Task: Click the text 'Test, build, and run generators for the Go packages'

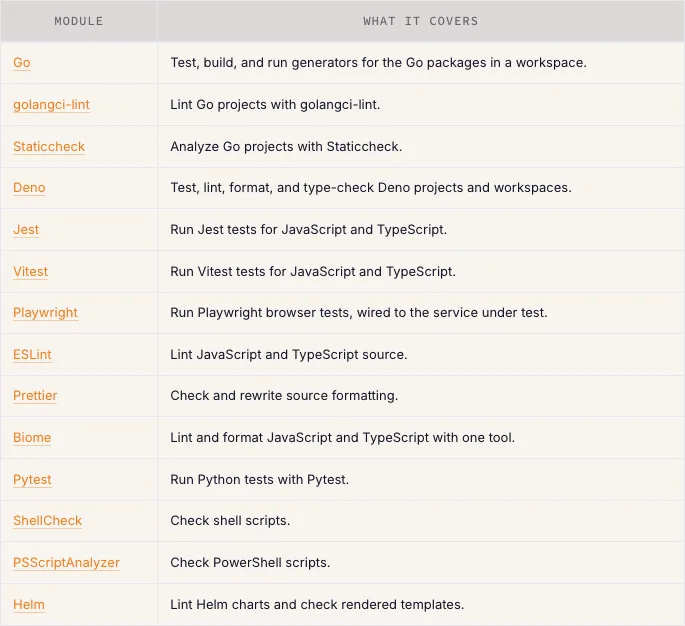Action: point(328,62)
